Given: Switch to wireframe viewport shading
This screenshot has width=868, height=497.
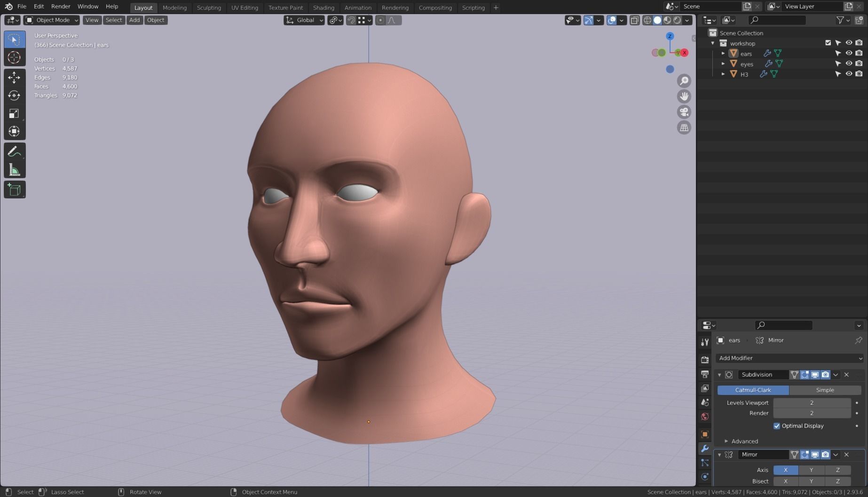Looking at the screenshot, I should click(647, 20).
